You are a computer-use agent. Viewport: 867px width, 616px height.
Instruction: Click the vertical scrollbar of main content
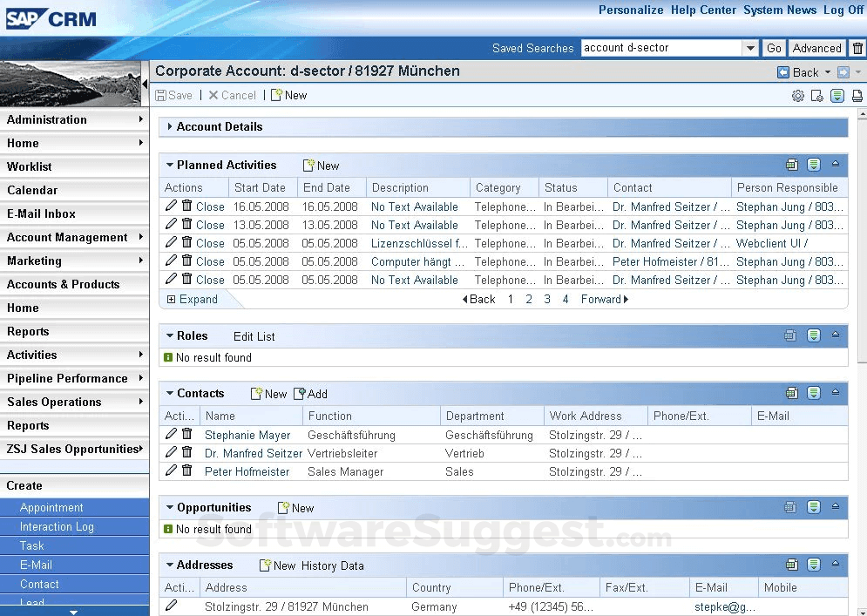pos(862,241)
